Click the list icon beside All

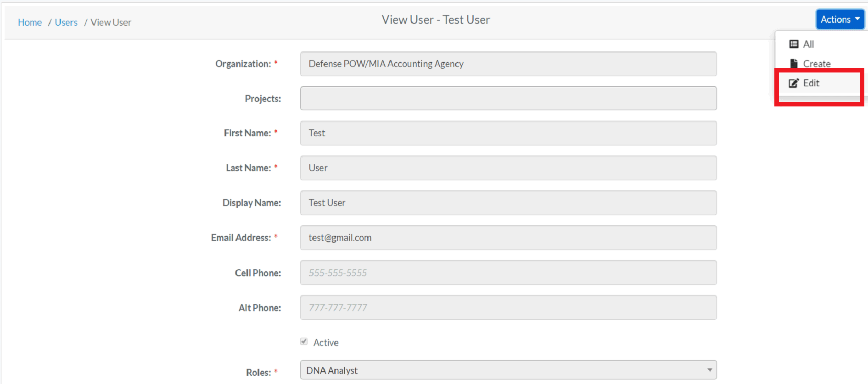point(794,44)
